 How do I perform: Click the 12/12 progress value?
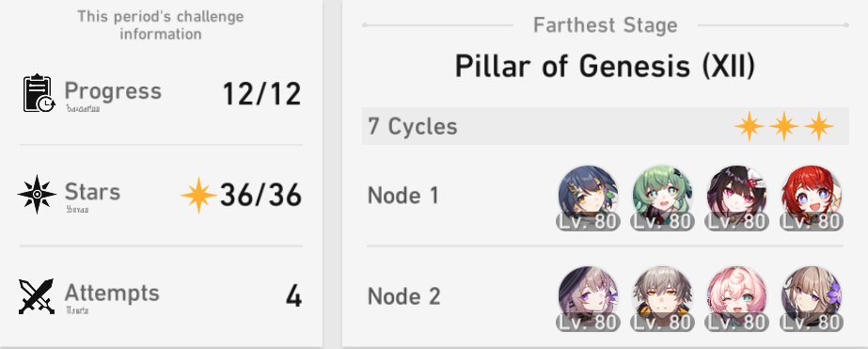tap(261, 93)
